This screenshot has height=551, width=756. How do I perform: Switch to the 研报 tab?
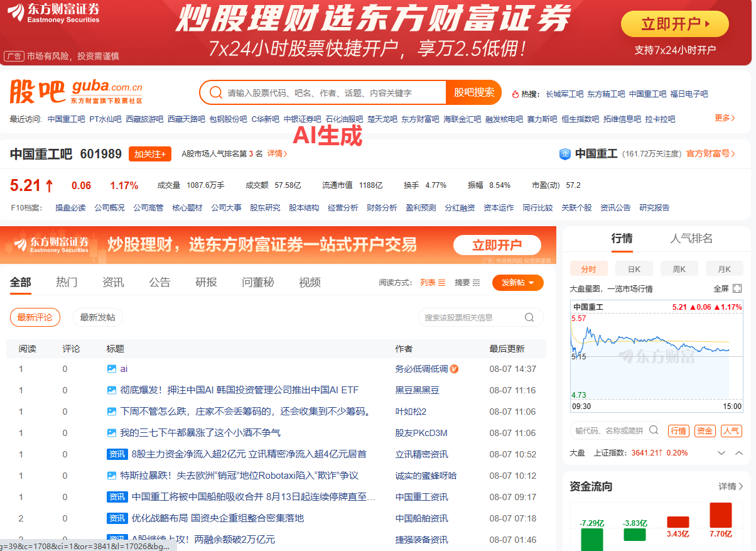206,282
